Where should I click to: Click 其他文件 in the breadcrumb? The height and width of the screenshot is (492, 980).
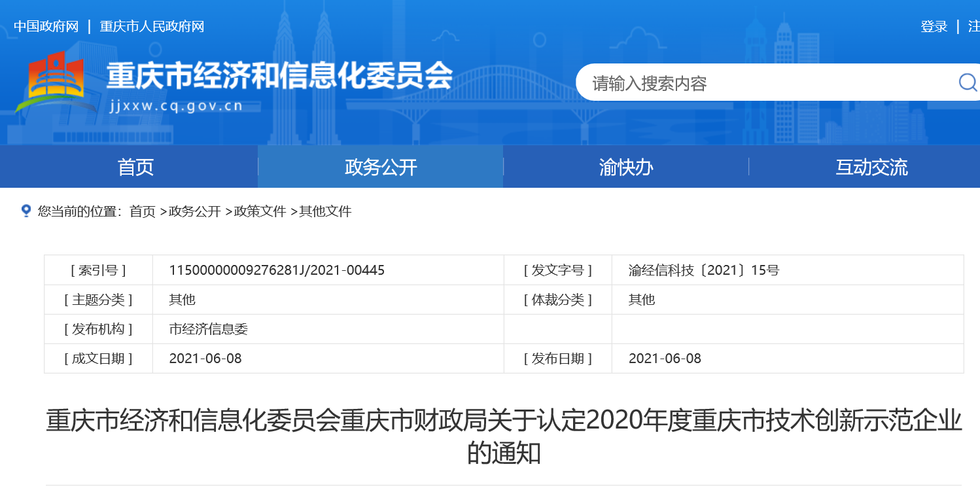[325, 211]
